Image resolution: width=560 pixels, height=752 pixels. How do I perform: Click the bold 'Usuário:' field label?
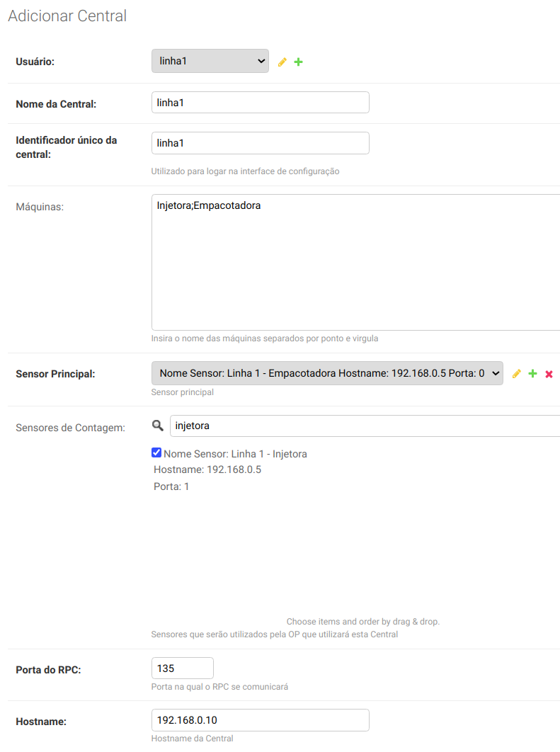[x=35, y=62]
